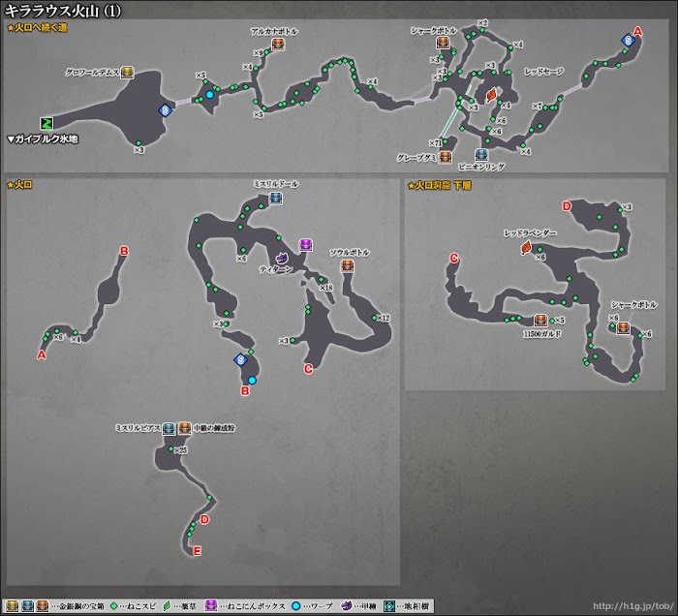Click the 甲種 beast icon in legend
The image size is (678, 616).
click(x=347, y=605)
